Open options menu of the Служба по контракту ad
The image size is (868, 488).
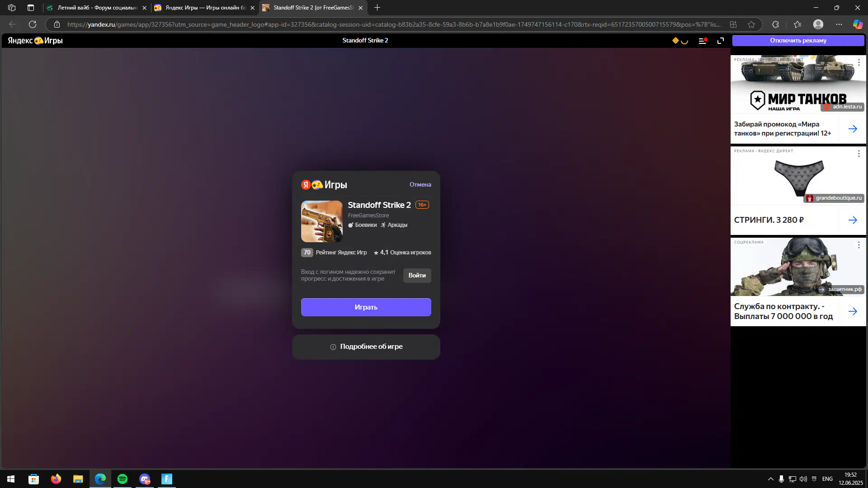(x=859, y=245)
